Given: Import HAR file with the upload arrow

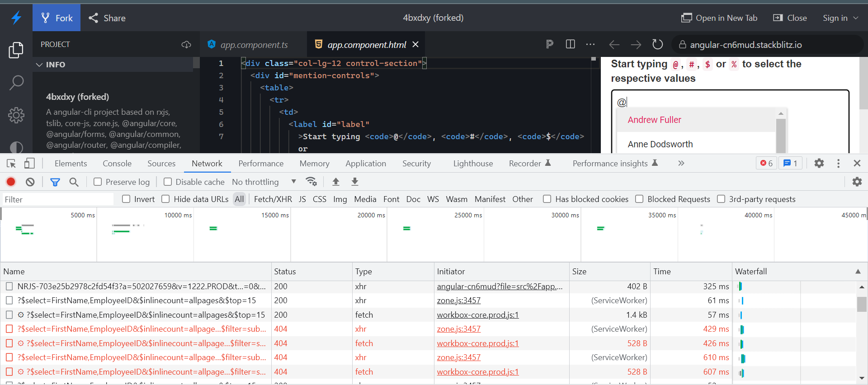Looking at the screenshot, I should point(336,181).
